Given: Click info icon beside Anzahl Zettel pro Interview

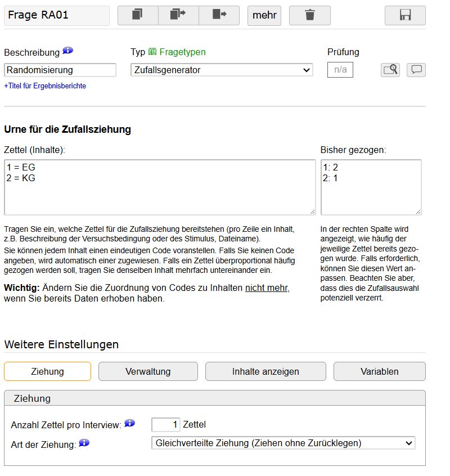Looking at the screenshot, I should 130,424.
